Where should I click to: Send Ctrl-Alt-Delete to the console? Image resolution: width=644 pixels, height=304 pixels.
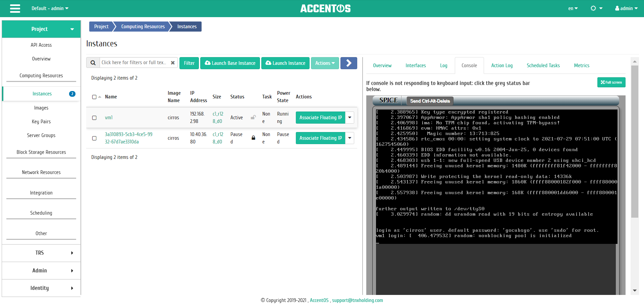click(430, 101)
